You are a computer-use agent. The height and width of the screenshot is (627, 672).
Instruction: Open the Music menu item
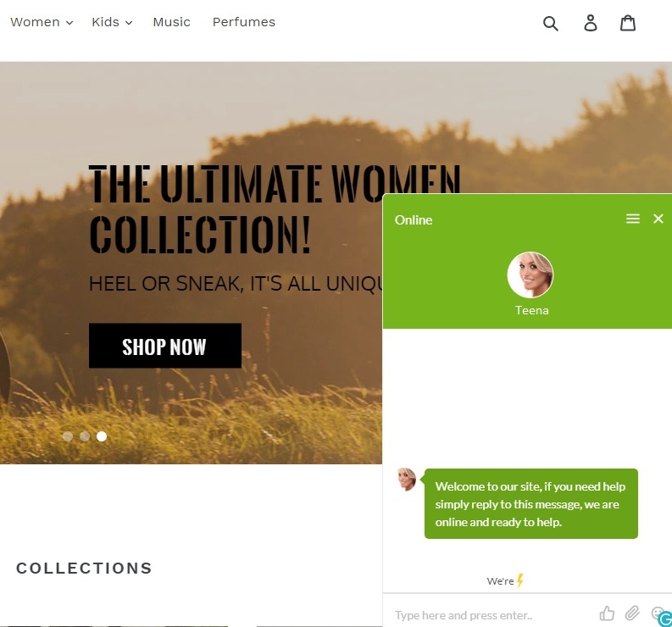click(x=171, y=22)
